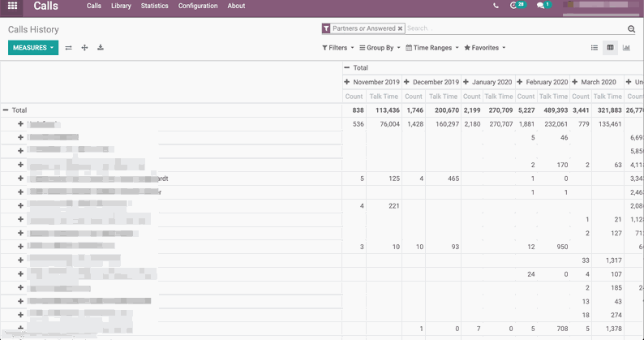Image resolution: width=644 pixels, height=340 pixels.
Task: Flip axis of the pivot table
Action: pos(69,48)
